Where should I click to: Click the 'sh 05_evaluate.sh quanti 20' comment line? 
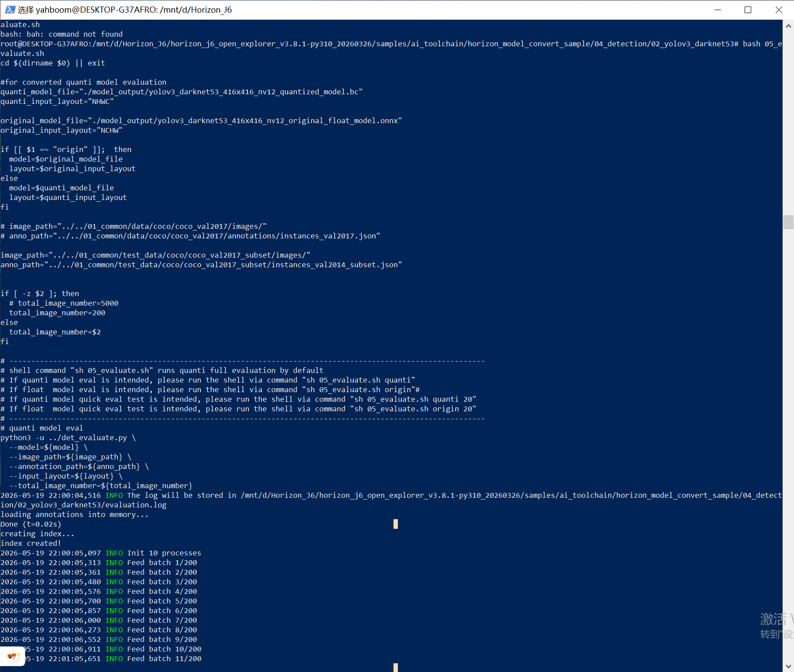click(x=238, y=399)
